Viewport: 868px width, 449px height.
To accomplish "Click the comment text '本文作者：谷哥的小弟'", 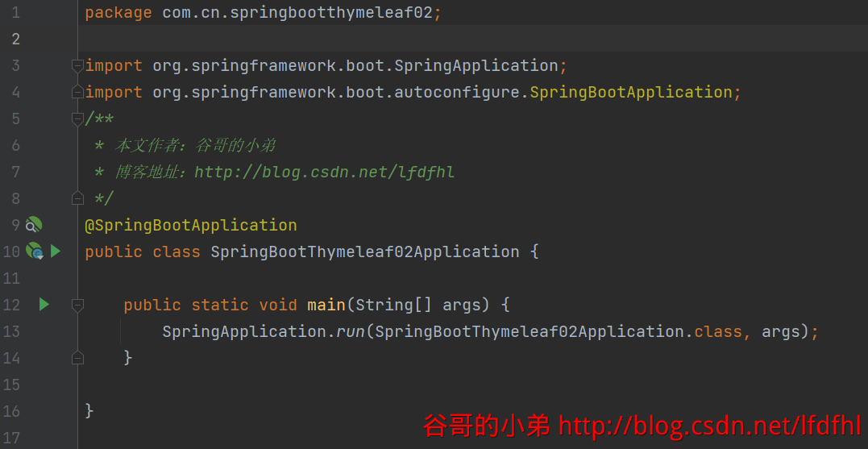I will point(195,146).
